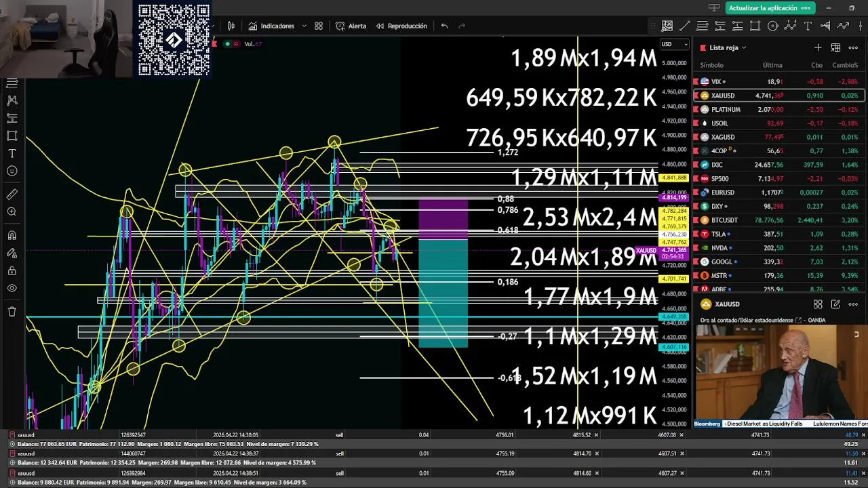Select rectangle shapes tool in left toolbar
This screenshot has height=488, width=868.
[12, 136]
